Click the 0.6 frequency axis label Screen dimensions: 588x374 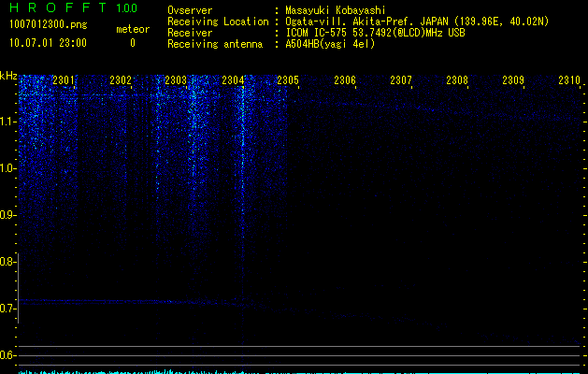click(x=7, y=355)
